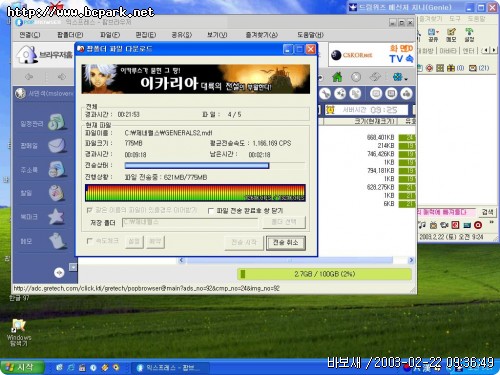Click right tab-scroll arrow in Genie

(x=494, y=50)
